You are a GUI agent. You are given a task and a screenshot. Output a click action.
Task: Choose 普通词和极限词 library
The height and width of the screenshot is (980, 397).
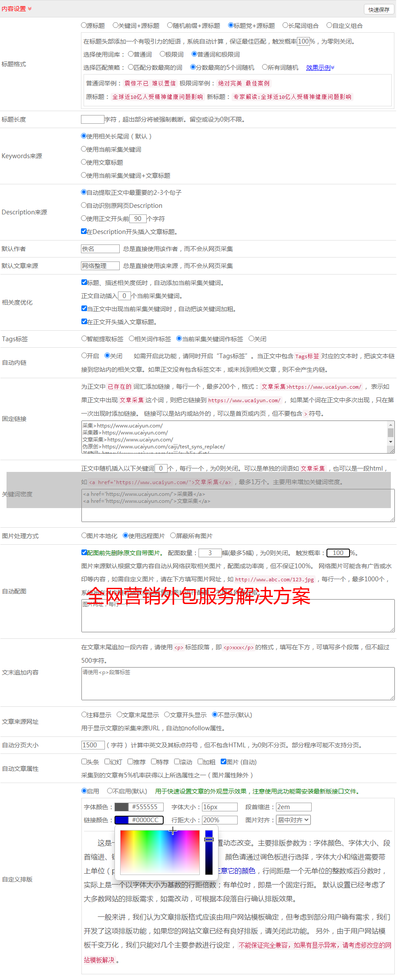pyautogui.click(x=194, y=54)
